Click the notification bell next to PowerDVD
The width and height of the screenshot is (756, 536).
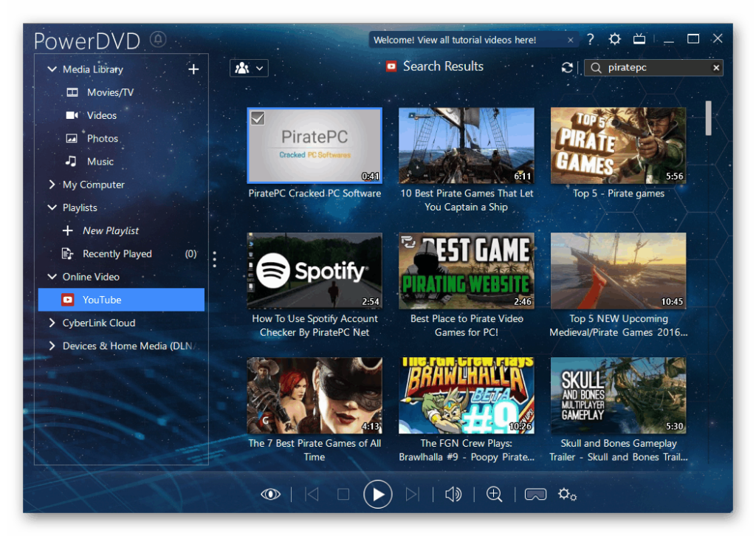[x=158, y=39]
